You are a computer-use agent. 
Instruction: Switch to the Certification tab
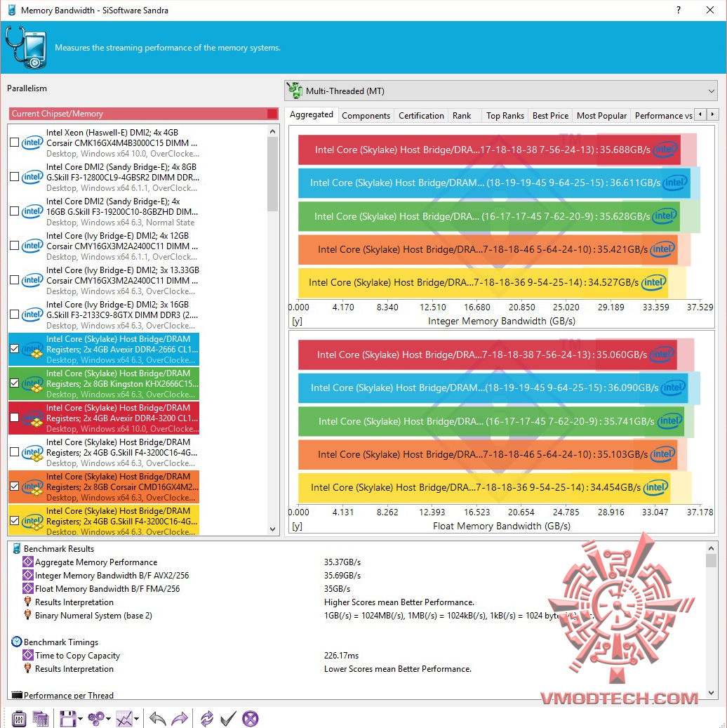(x=421, y=116)
